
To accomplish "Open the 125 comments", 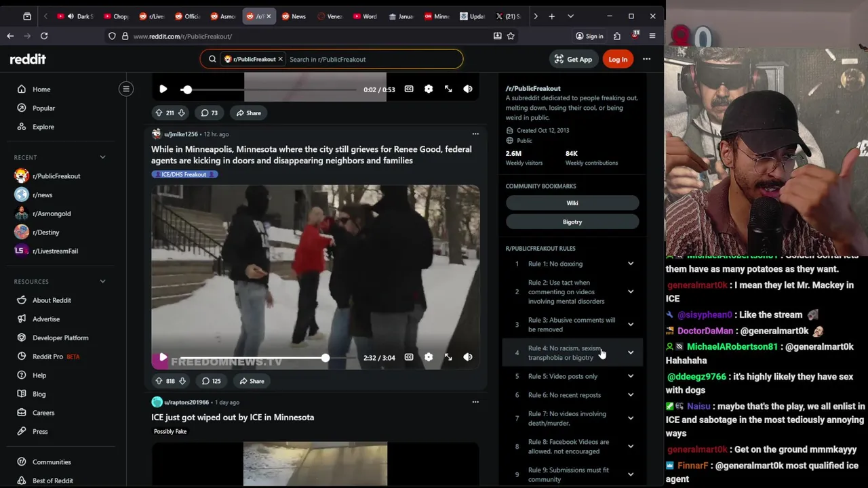I will coord(212,381).
